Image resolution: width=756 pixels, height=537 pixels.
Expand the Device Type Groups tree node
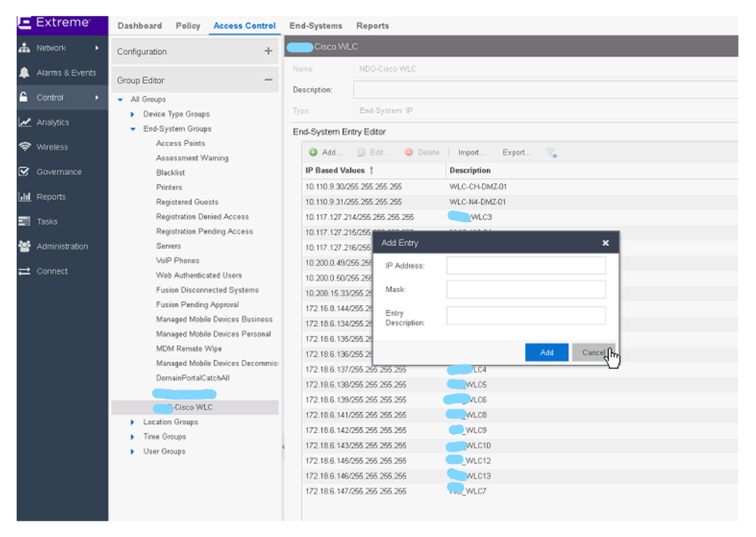[x=133, y=114]
